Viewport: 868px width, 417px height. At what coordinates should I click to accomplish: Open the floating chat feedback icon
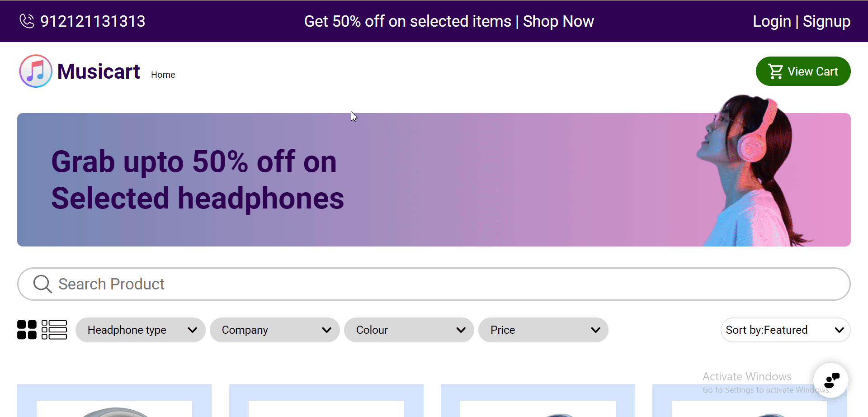831,380
